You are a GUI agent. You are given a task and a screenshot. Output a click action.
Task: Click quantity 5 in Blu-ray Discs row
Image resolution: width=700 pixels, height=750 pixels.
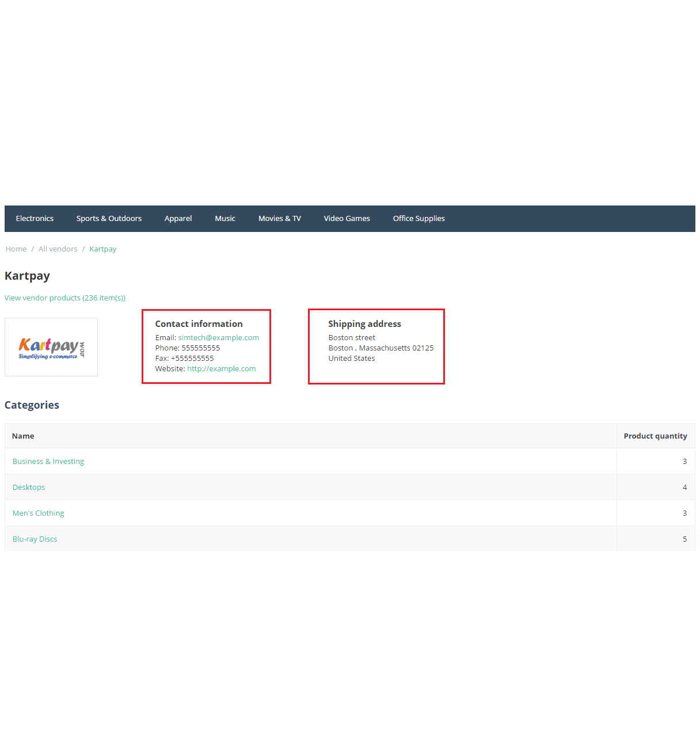(684, 539)
